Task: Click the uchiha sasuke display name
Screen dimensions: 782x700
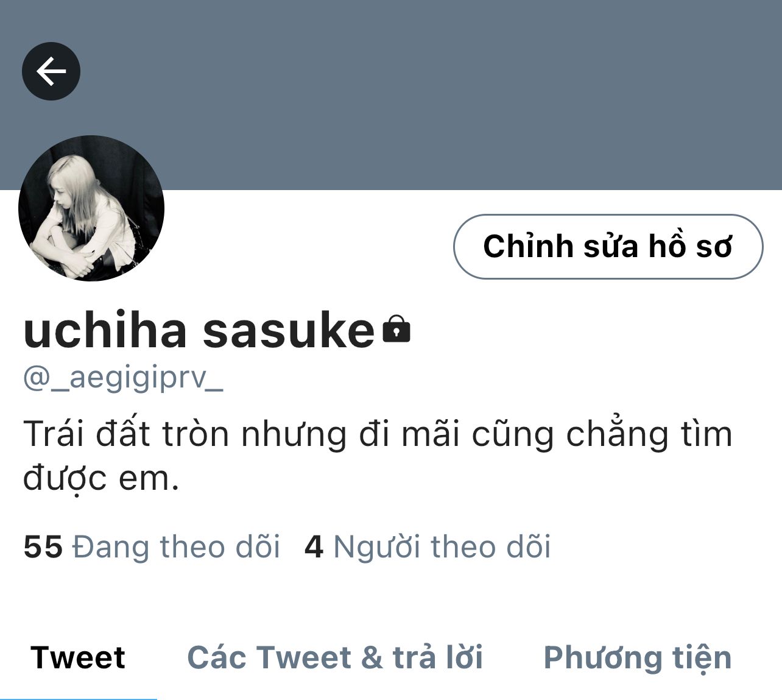Action: point(199,330)
